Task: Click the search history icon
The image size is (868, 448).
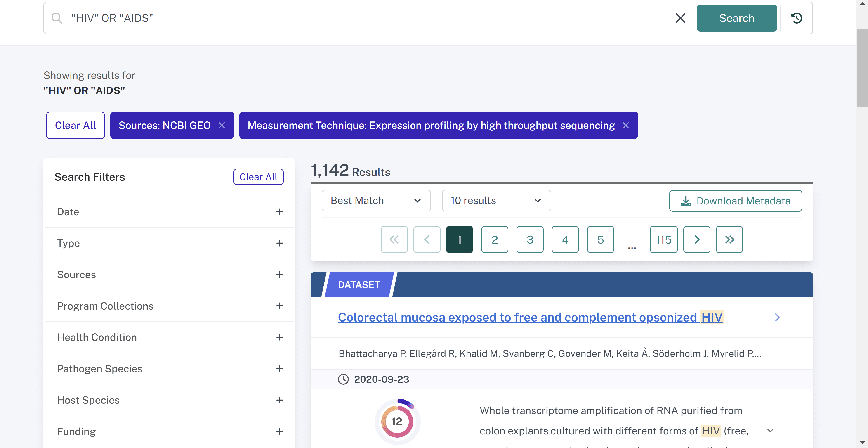Action: coord(797,17)
